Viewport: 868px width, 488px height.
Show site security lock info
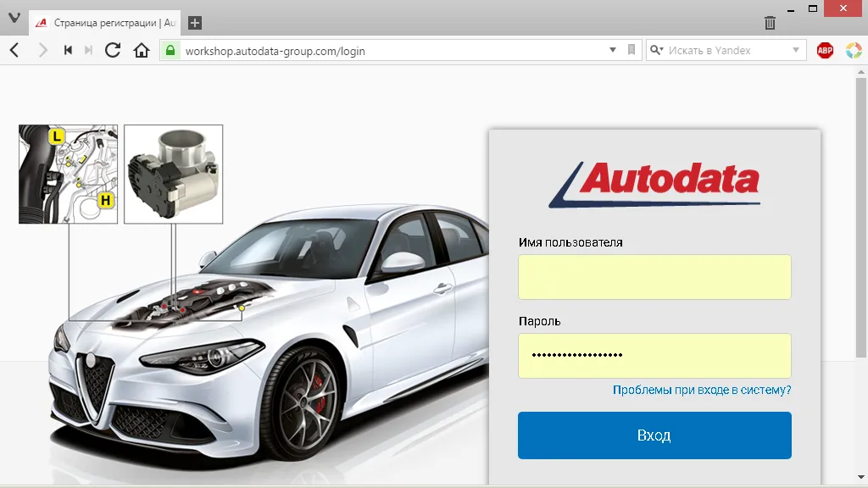[x=170, y=50]
